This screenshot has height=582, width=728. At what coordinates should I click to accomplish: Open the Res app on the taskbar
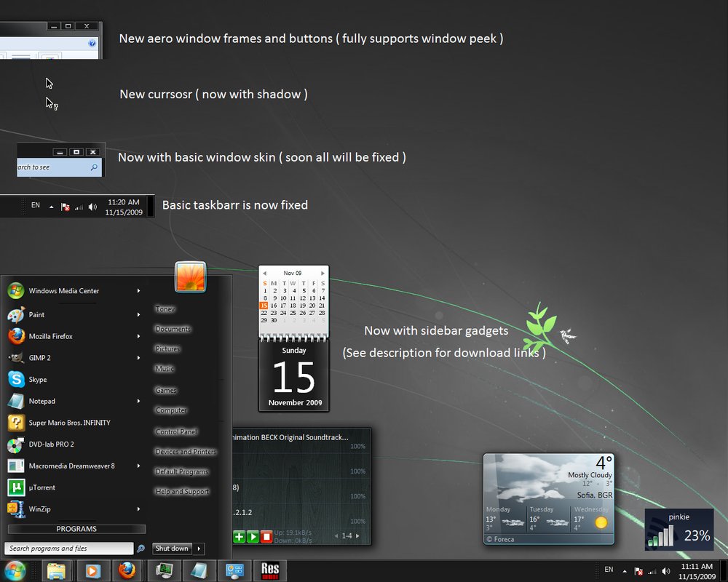pos(270,570)
